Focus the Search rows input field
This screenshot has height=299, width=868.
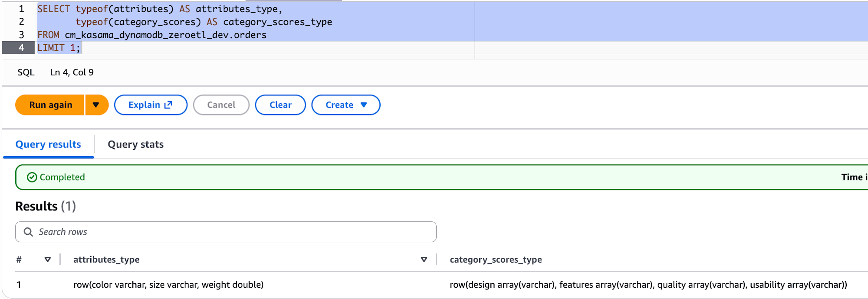coord(226,232)
